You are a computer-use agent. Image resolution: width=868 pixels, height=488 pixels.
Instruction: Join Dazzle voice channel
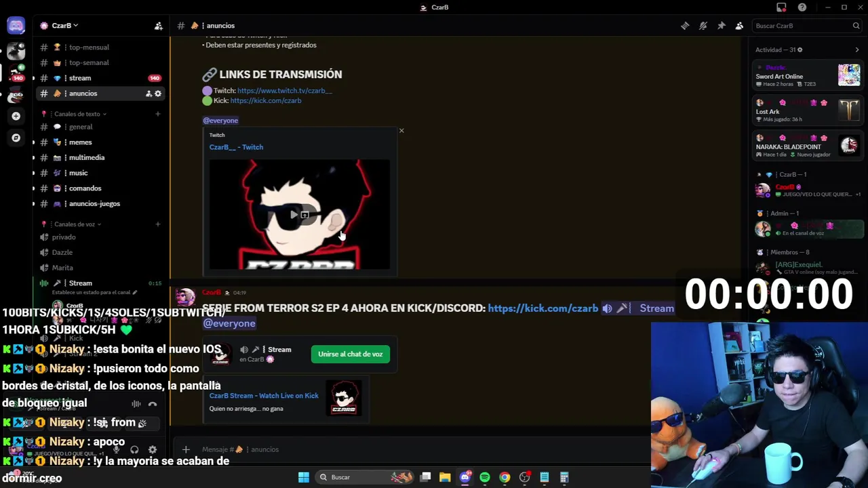point(100,252)
